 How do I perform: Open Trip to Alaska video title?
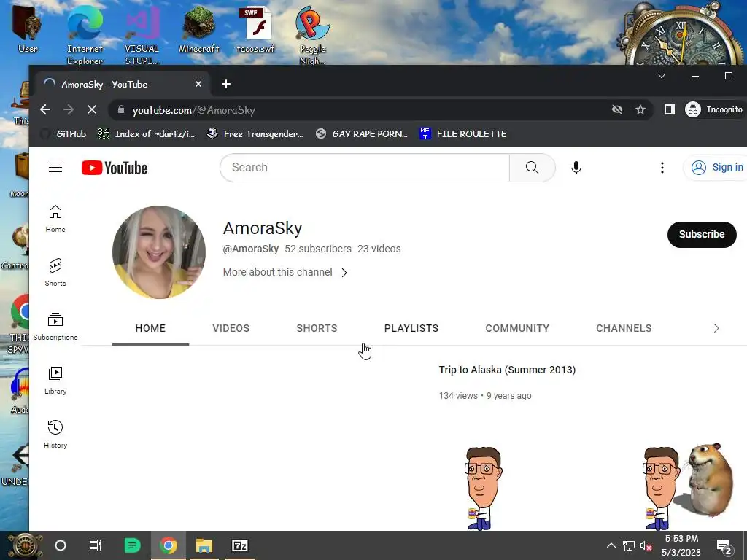(507, 370)
